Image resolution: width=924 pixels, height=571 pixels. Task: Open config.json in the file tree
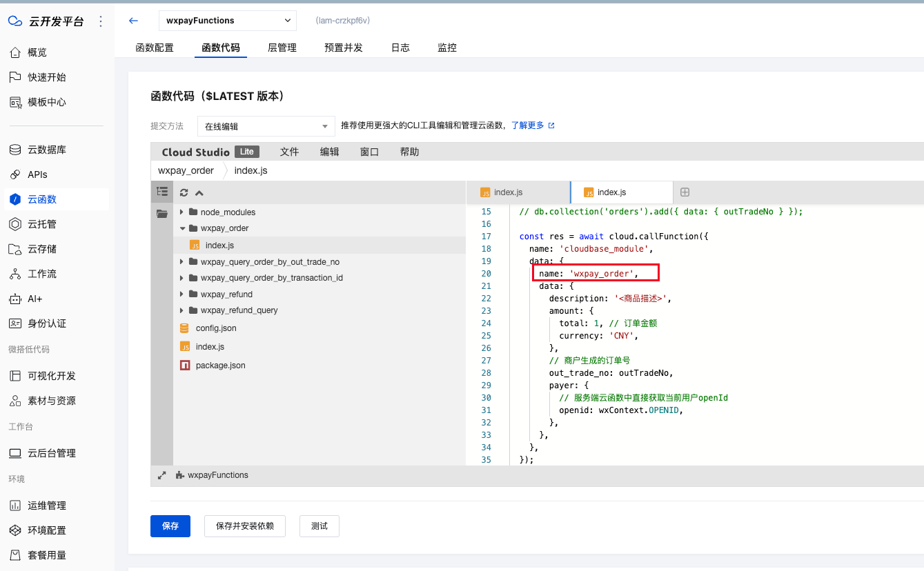tap(216, 328)
